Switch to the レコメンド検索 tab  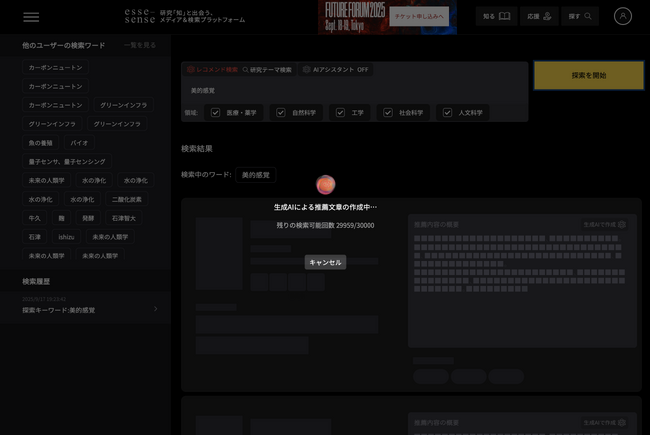tap(212, 70)
